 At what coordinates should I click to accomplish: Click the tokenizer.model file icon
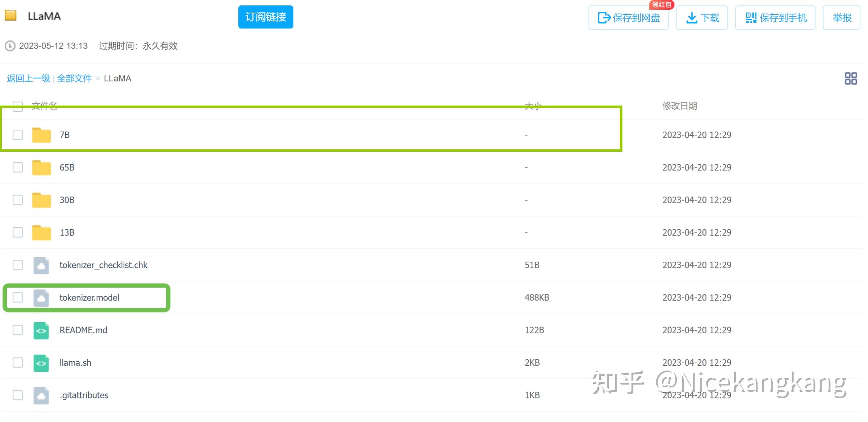click(x=41, y=298)
